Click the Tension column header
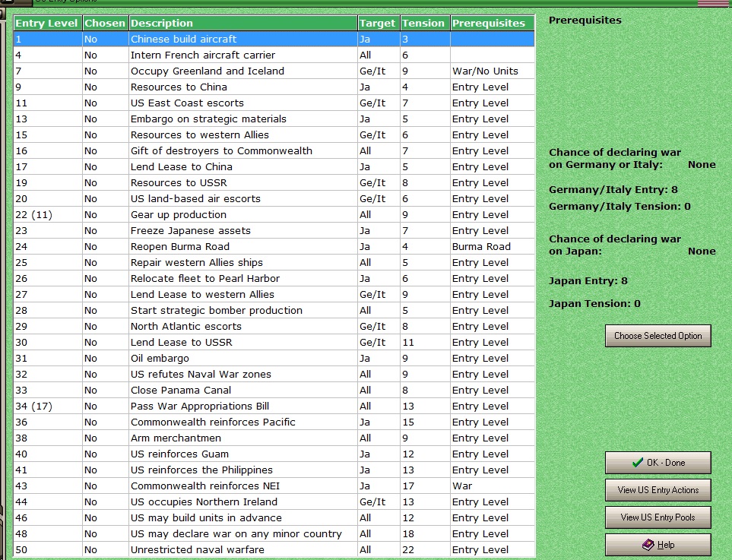Image resolution: width=732 pixels, height=560 pixels. (x=424, y=24)
